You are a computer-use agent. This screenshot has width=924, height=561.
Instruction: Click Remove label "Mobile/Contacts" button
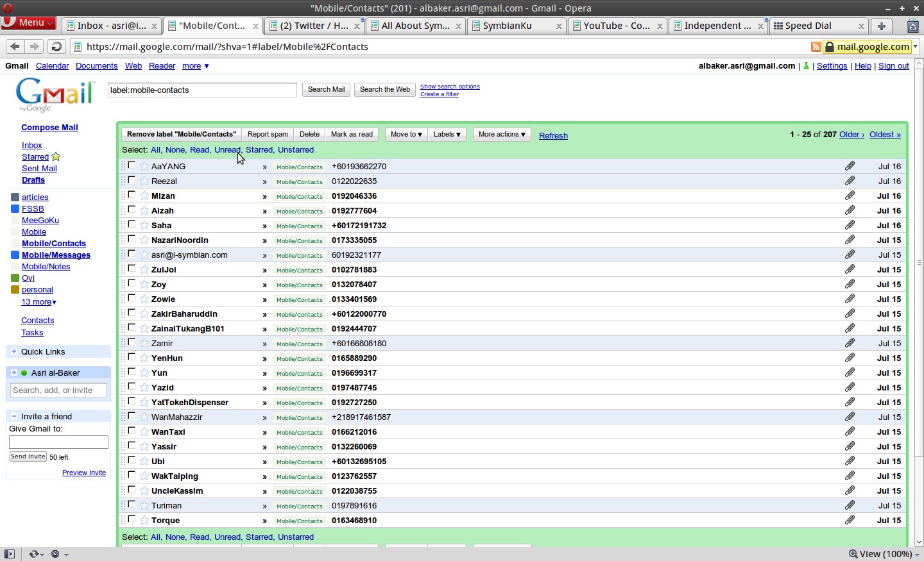pos(182,134)
